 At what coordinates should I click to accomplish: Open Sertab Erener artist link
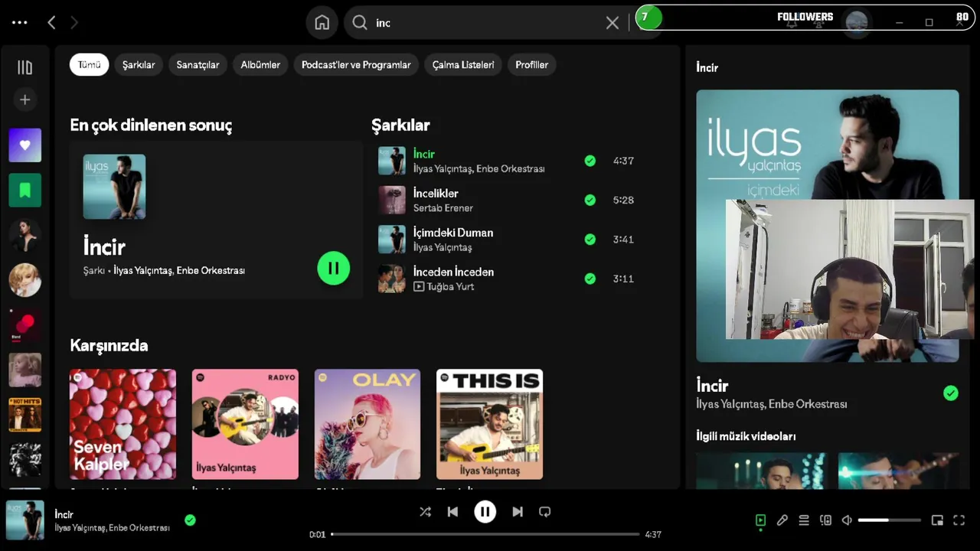click(443, 208)
